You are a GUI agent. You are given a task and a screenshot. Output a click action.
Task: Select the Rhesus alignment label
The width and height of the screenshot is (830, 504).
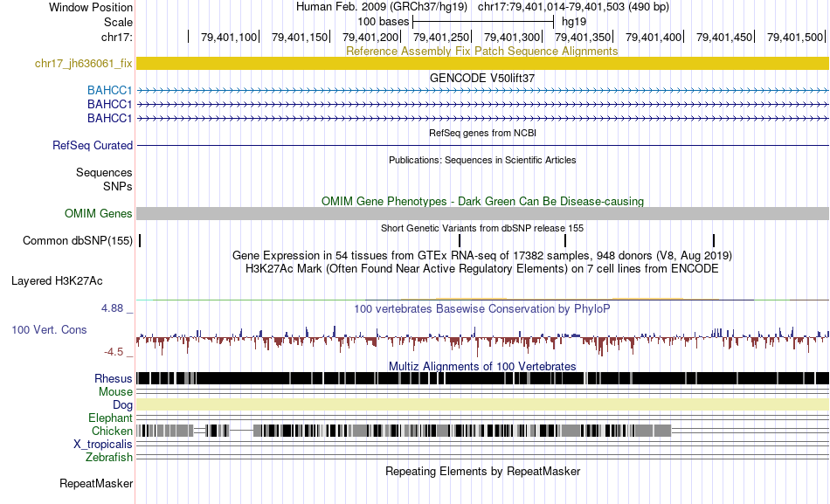(114, 378)
